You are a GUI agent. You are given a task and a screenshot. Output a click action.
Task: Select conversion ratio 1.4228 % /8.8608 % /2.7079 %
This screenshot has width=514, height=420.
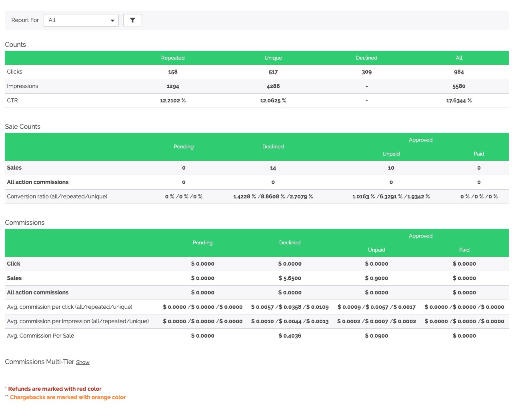(x=273, y=197)
